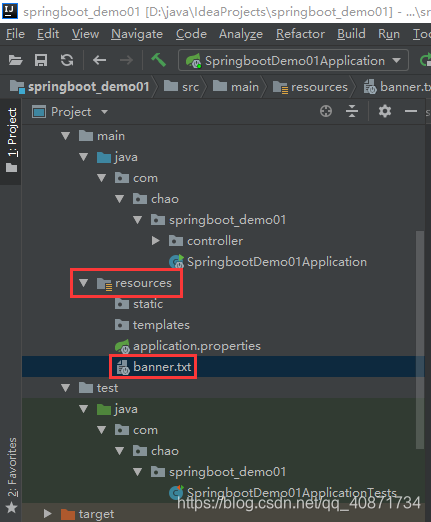Open the Analyze menu
Image resolution: width=431 pixels, height=522 pixels.
pyautogui.click(x=241, y=34)
